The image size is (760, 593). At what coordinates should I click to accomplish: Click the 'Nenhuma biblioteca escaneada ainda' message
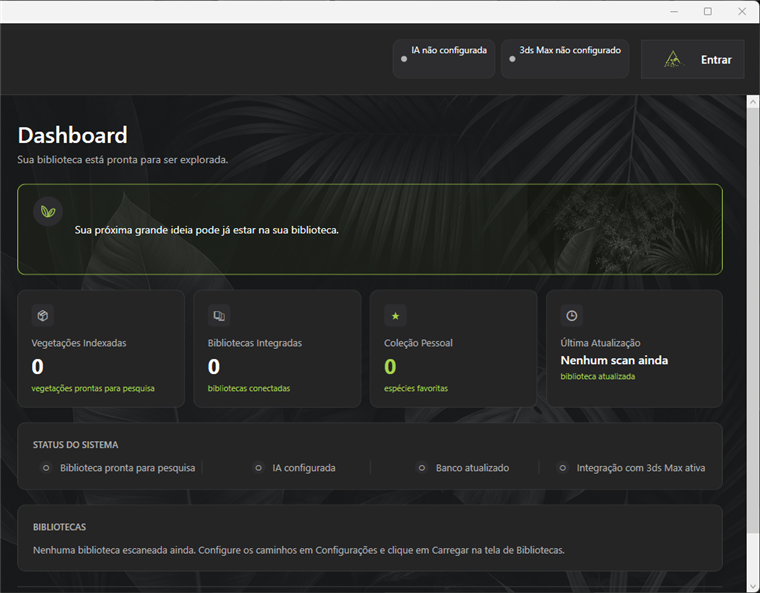[x=299, y=550]
